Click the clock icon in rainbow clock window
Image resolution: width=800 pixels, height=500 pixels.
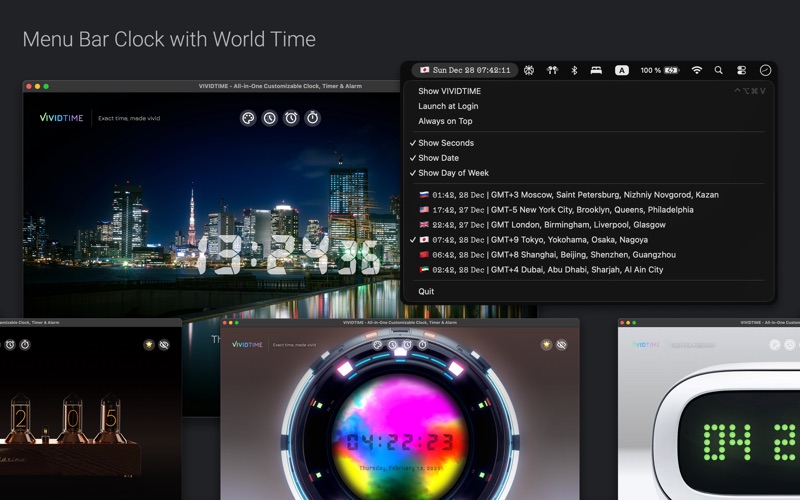392,345
